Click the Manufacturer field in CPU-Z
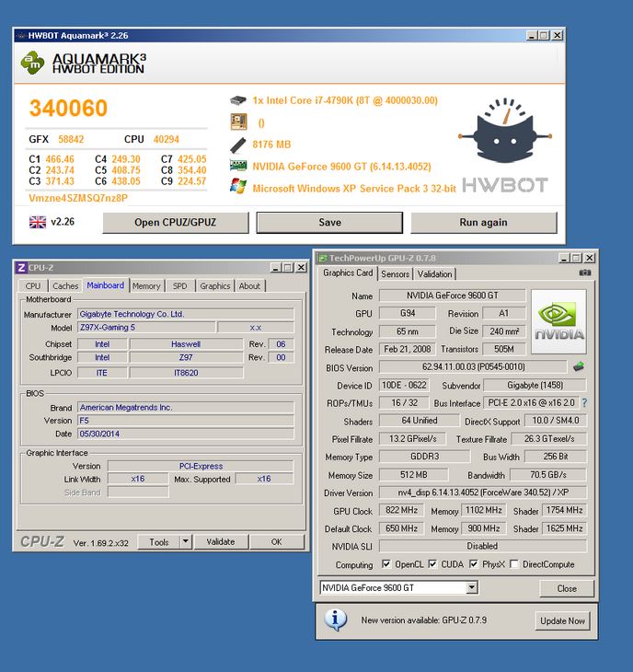Image resolution: width=633 pixels, height=672 pixels. [x=186, y=314]
